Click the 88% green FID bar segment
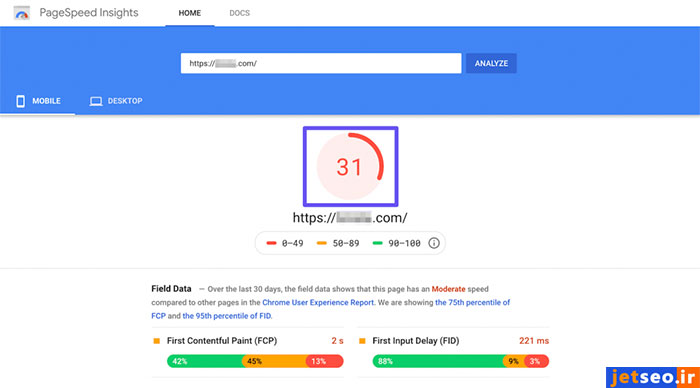 pyautogui.click(x=438, y=361)
